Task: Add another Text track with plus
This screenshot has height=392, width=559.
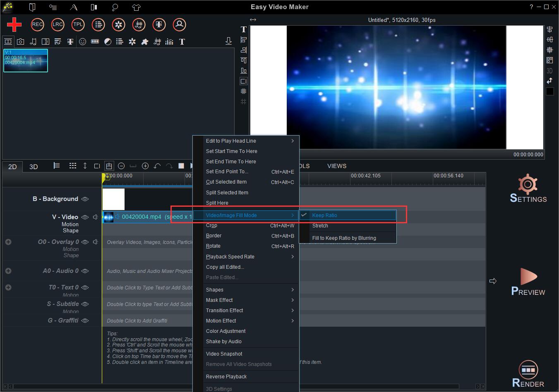Action: tap(8, 287)
